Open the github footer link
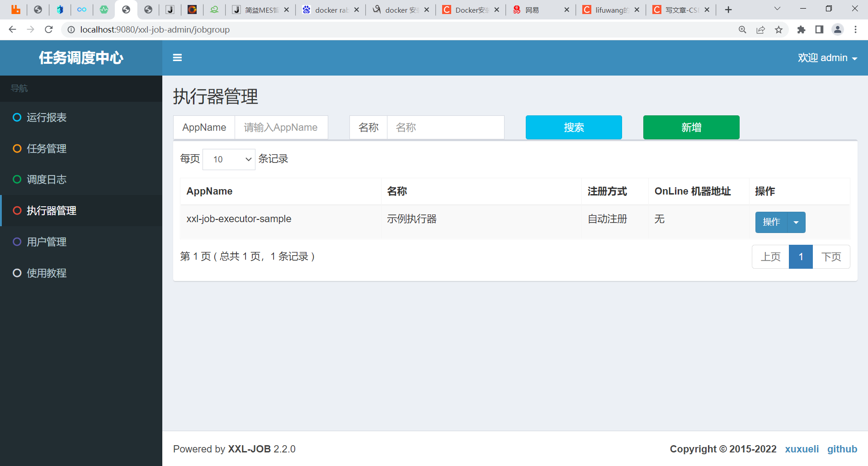 (x=842, y=449)
